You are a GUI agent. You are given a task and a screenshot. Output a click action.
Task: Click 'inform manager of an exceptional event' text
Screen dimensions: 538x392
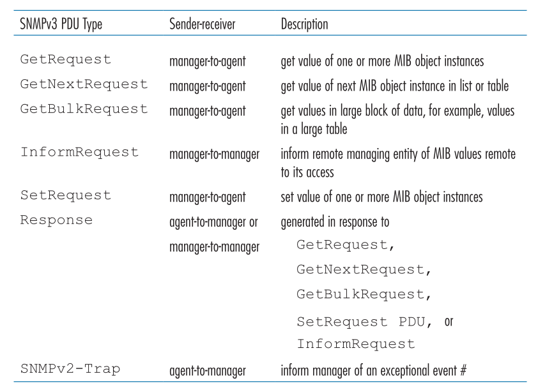(x=369, y=371)
